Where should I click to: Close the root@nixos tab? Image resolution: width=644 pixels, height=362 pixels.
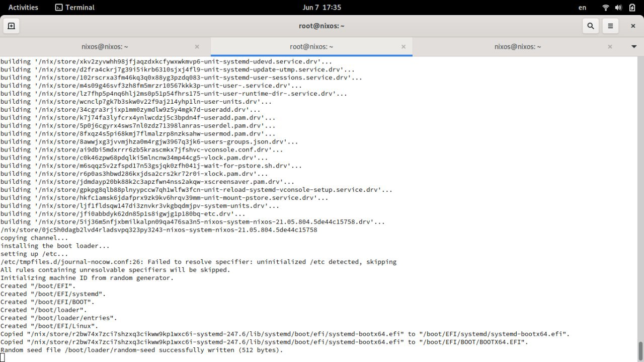[403, 46]
